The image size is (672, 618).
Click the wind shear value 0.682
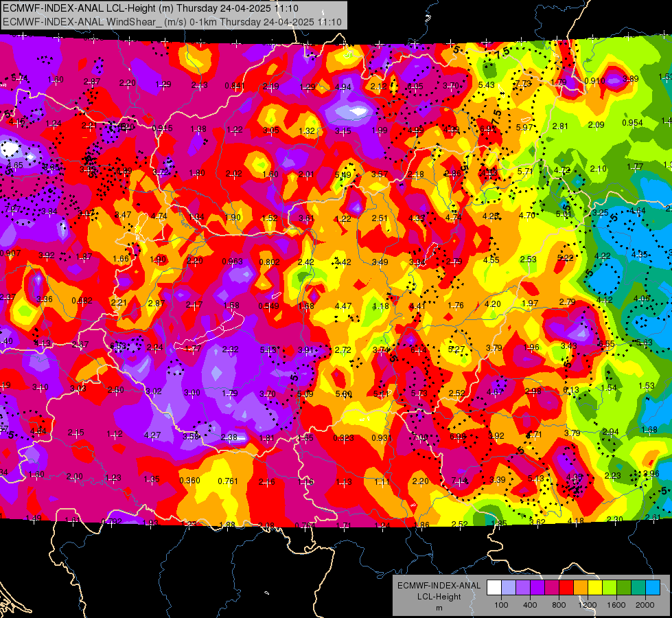click(82, 301)
